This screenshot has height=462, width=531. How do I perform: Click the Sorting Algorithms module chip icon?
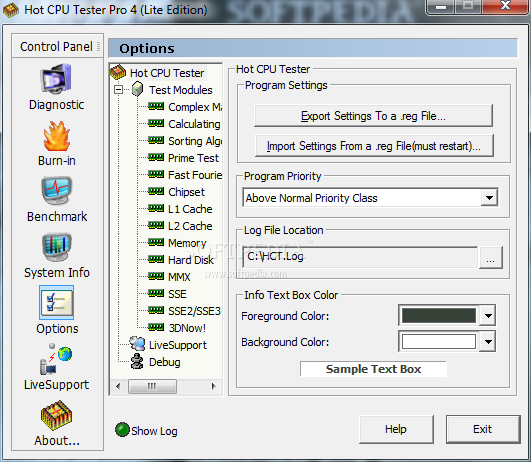(x=156, y=140)
